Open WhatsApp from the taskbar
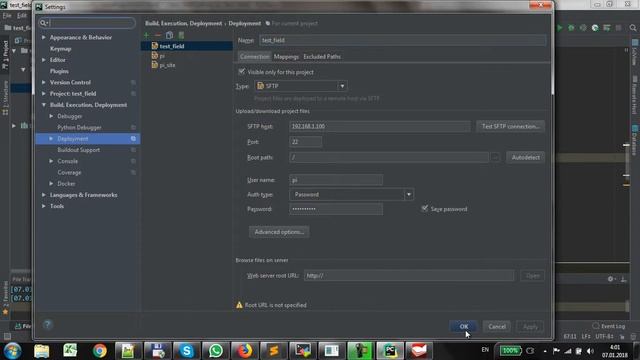Screen dimensions: 640x360 coord(216,351)
